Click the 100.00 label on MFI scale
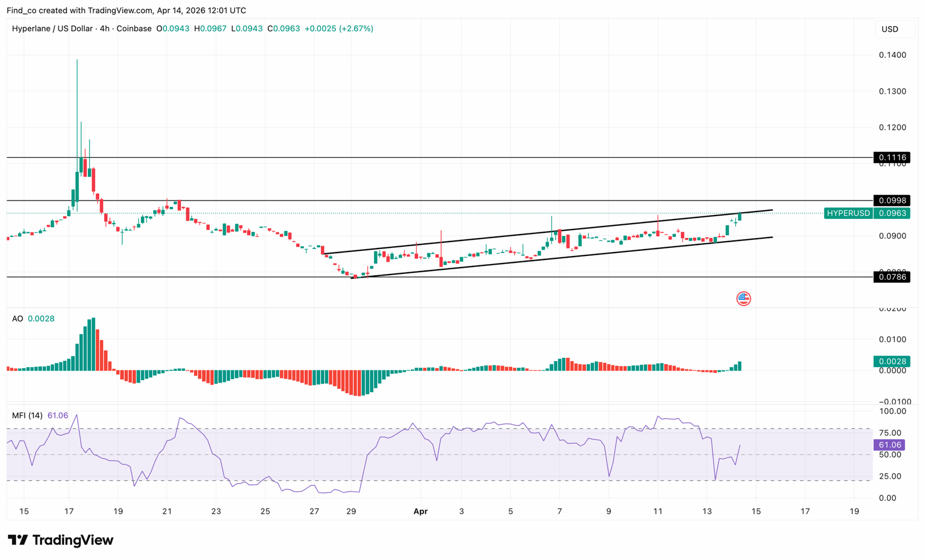Viewport: 925px width, 560px height. tap(892, 411)
